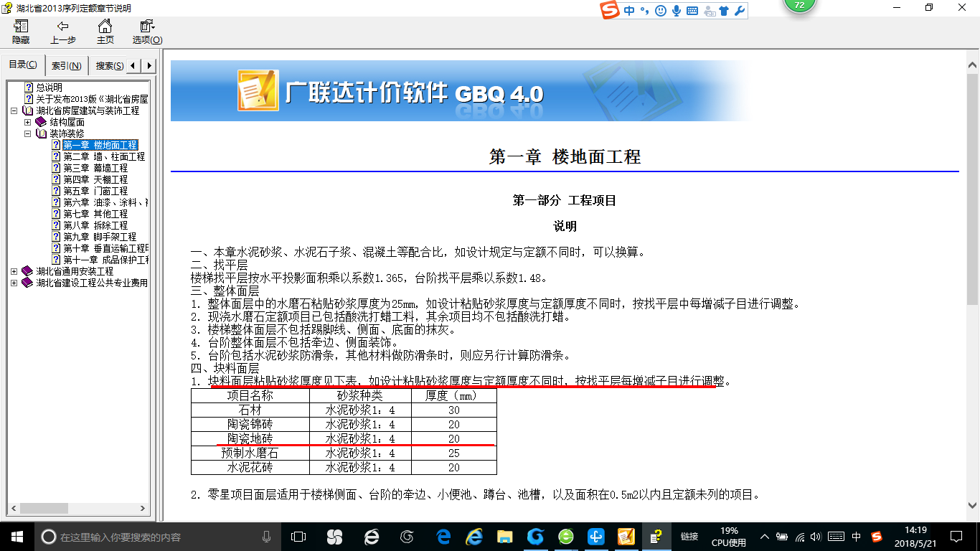Open Sogou emoji smiley panel
980x551 pixels.
(660, 10)
